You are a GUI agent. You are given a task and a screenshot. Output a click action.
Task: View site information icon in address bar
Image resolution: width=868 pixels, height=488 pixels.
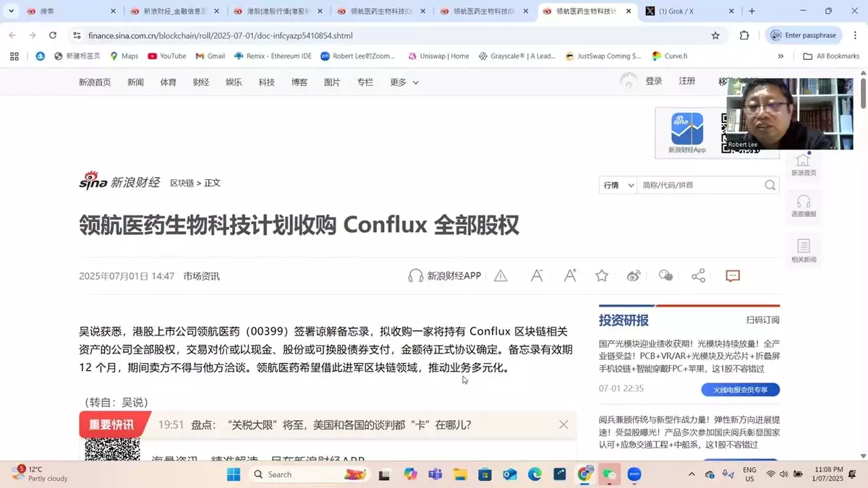(x=77, y=35)
